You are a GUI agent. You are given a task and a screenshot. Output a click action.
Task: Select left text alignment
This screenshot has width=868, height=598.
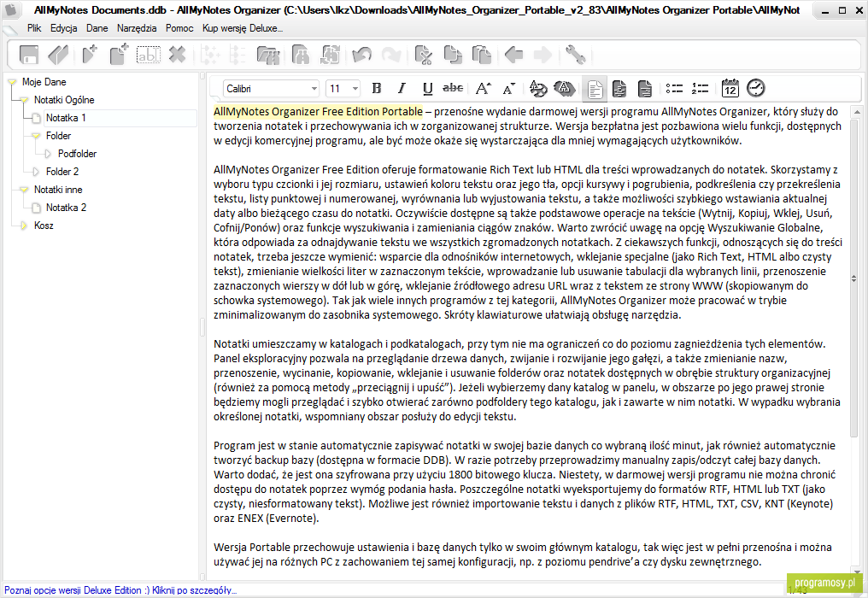[595, 89]
